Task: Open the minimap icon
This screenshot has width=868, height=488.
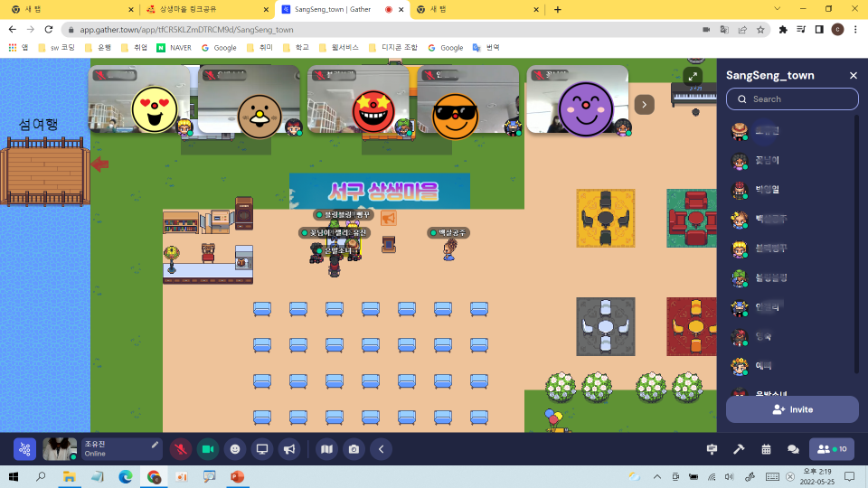Action: [x=326, y=449]
